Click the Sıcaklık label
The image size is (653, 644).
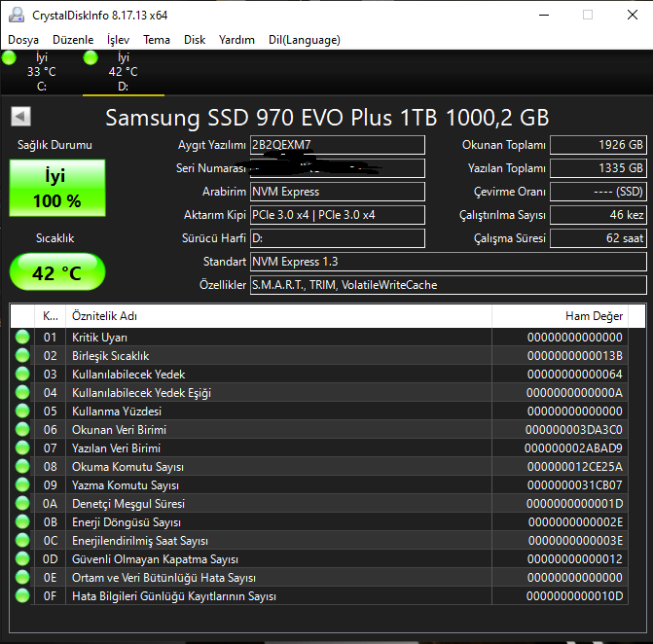pyautogui.click(x=54, y=238)
